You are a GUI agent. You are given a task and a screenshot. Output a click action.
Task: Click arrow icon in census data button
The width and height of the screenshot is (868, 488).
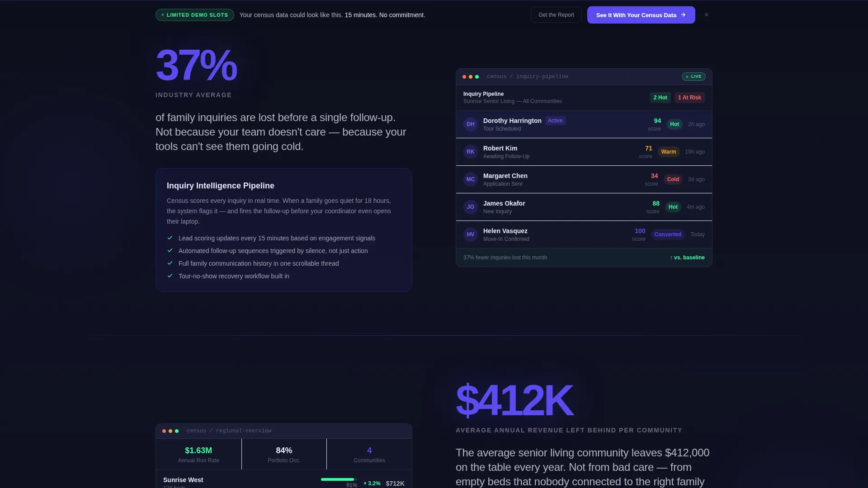point(683,15)
